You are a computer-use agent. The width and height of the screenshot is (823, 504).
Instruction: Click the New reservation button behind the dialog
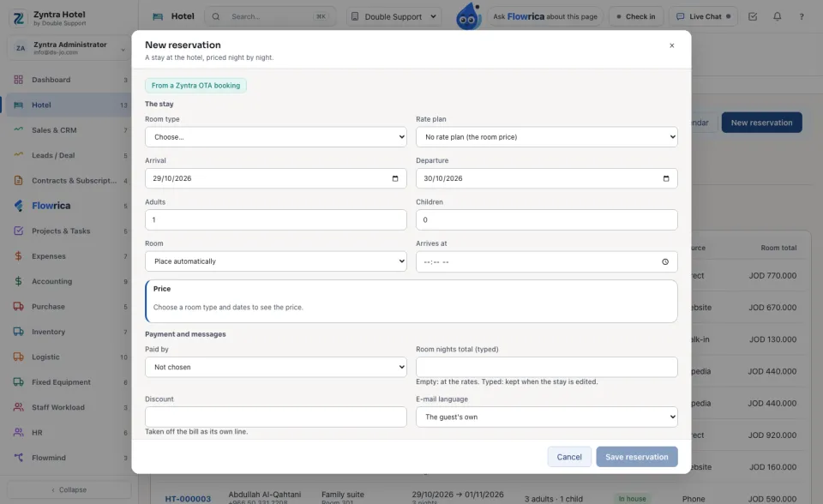tap(761, 123)
